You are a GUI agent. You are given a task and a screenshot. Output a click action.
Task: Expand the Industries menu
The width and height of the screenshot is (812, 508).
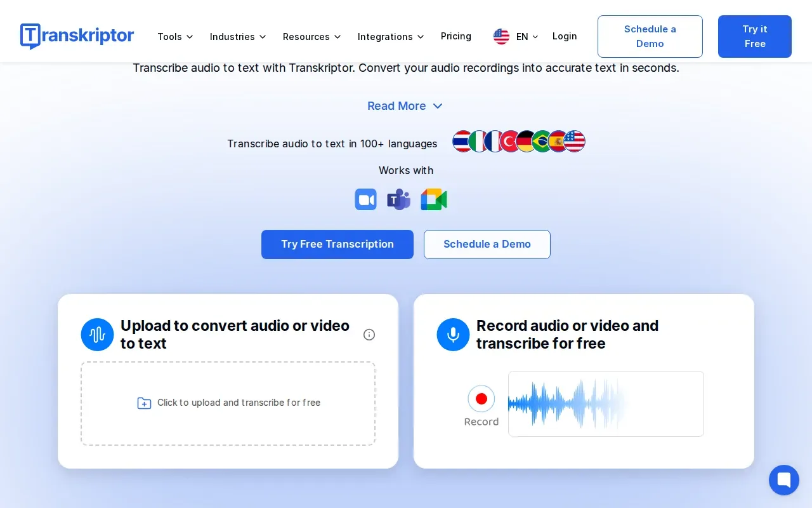coord(238,37)
